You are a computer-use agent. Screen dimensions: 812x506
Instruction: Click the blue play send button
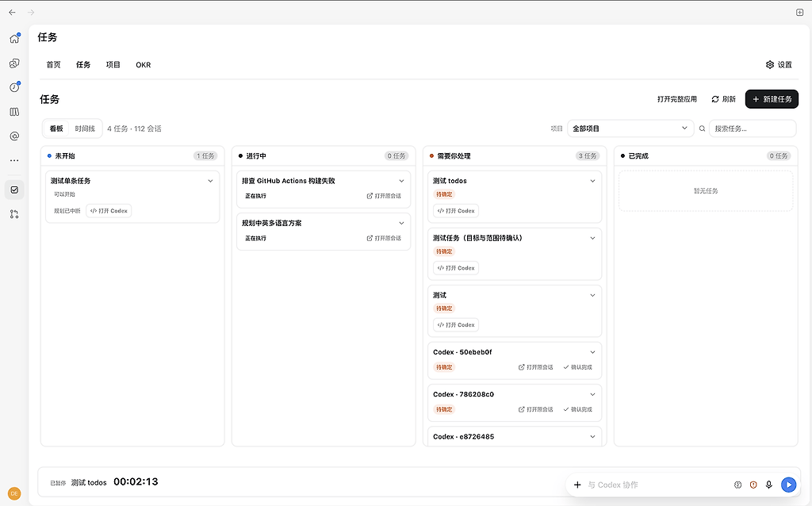point(789,485)
